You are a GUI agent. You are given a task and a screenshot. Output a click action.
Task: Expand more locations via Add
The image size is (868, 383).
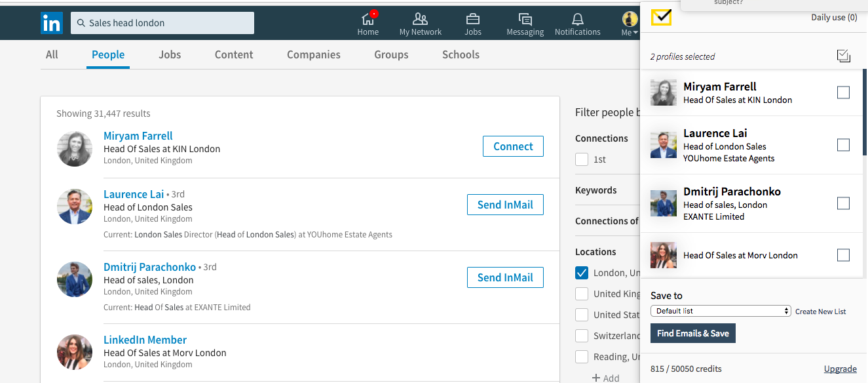click(x=606, y=376)
